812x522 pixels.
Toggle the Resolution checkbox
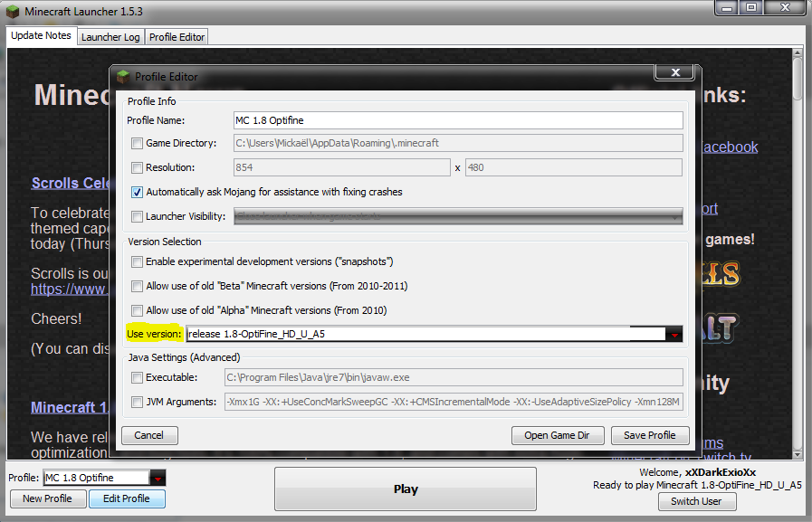(x=137, y=167)
